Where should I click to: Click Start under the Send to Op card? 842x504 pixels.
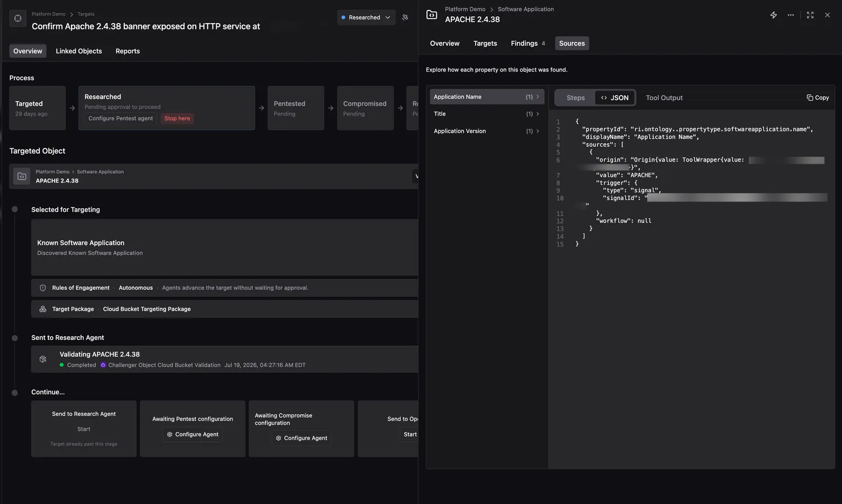410,435
